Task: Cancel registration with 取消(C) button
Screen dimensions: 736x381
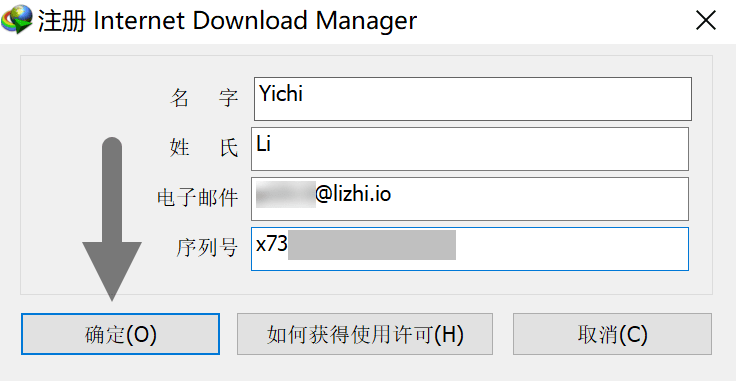Action: pos(612,334)
